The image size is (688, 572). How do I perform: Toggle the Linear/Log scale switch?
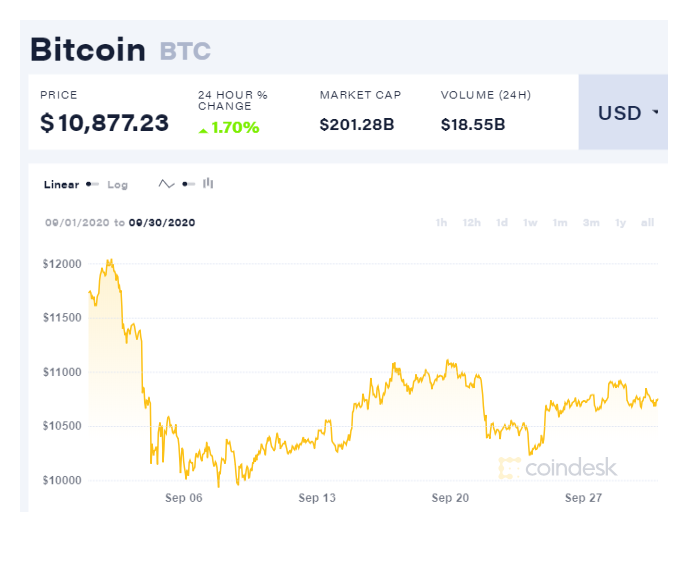click(x=93, y=184)
